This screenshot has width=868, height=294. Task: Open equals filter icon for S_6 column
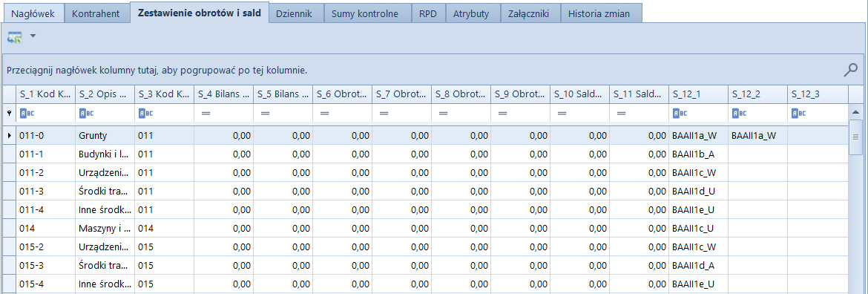click(324, 113)
